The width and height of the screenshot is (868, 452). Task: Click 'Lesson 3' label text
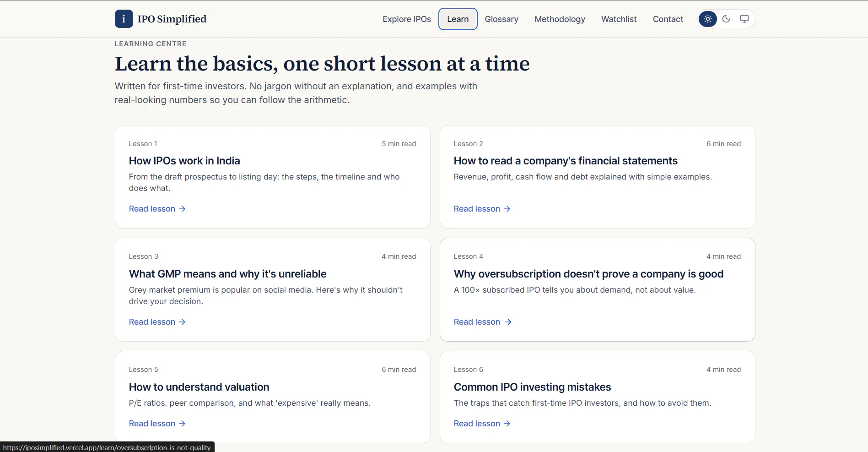coord(144,256)
